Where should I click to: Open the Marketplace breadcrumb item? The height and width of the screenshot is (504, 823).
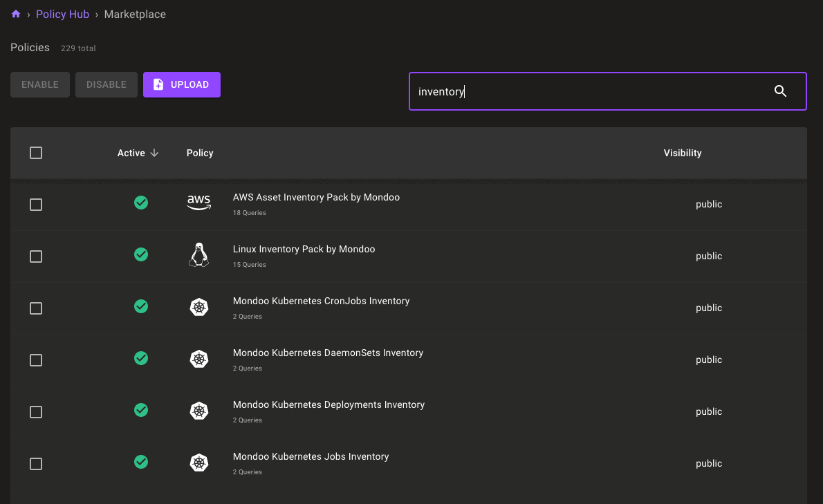tap(135, 15)
